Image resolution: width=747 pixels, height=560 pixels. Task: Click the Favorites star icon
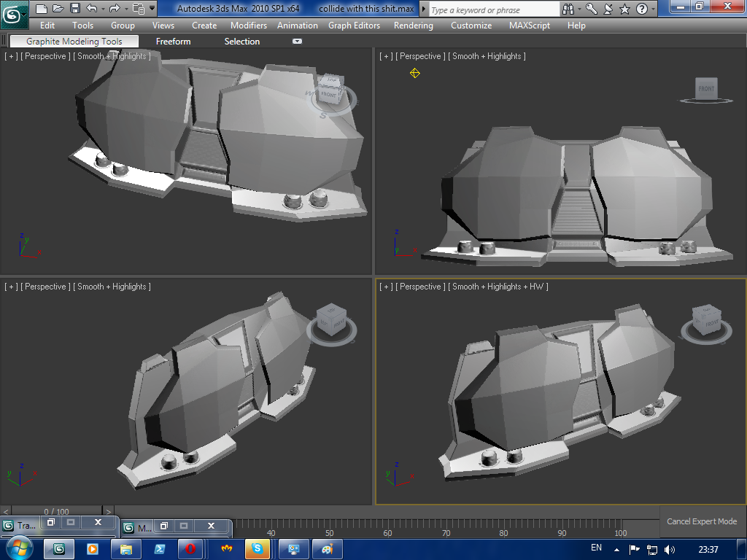pos(624,9)
